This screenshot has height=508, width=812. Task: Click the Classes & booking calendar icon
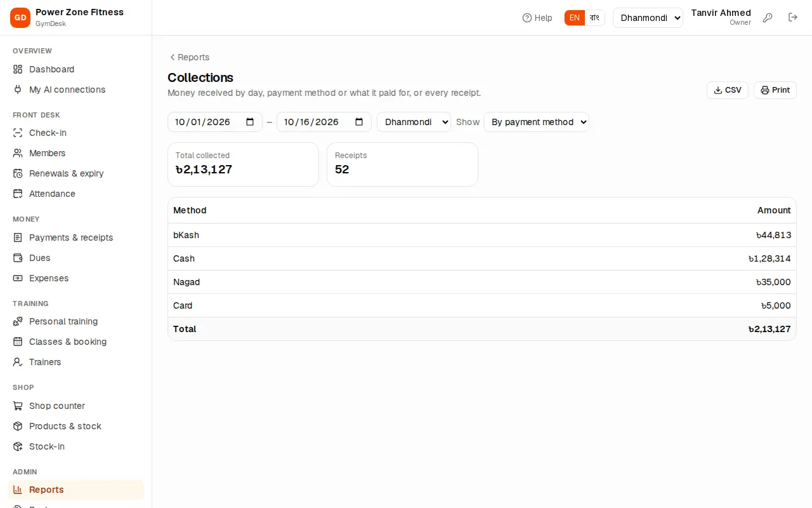click(18, 342)
